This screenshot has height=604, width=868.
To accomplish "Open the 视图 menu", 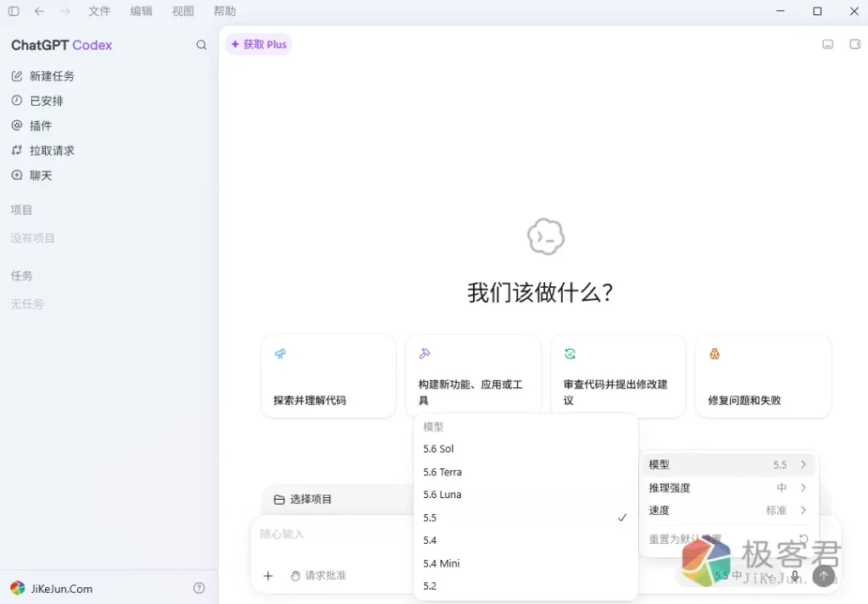I will click(183, 11).
